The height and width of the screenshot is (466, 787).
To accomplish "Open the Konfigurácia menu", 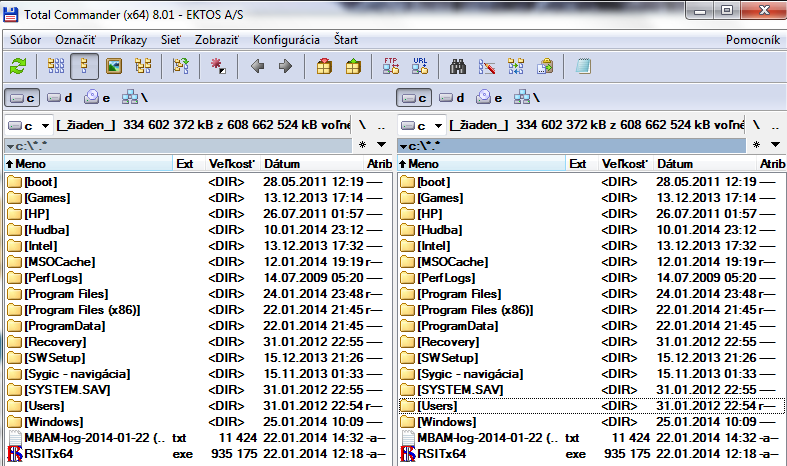I will coord(286,40).
